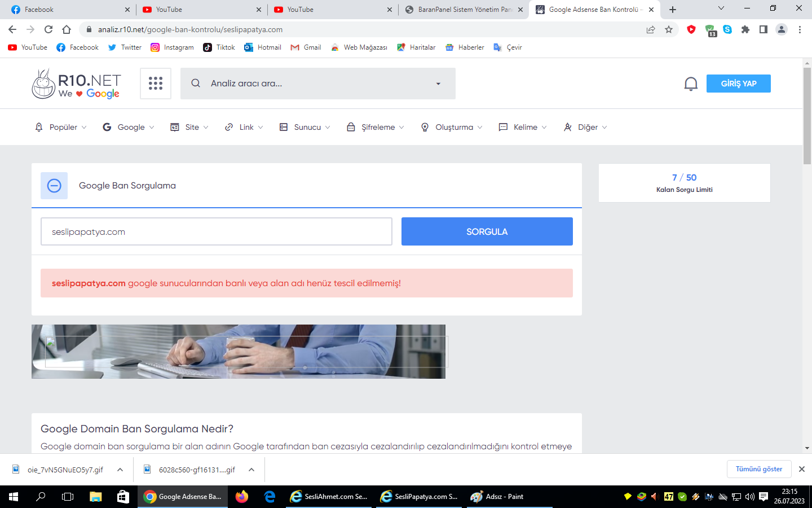Open the Extensions puzzle icon

click(x=745, y=29)
